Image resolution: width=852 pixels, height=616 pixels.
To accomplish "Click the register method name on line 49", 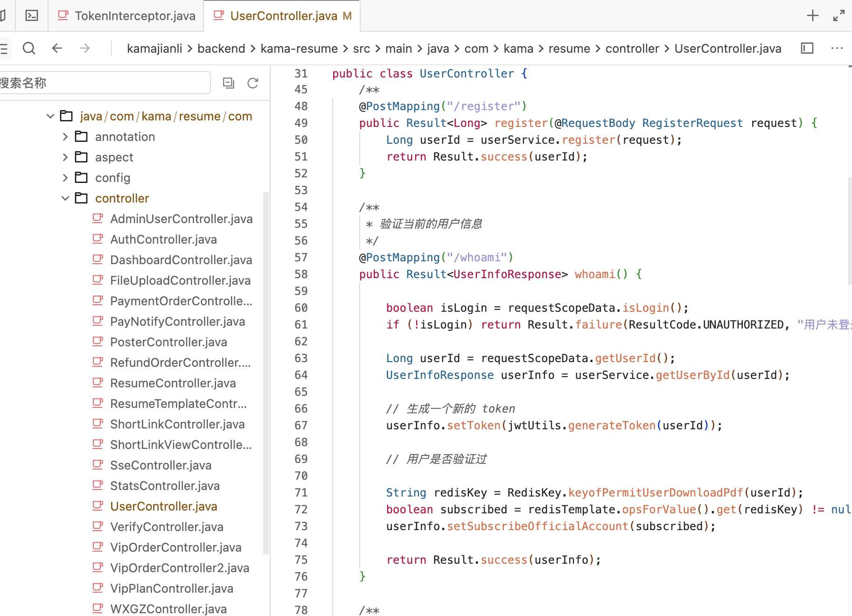I will (521, 123).
